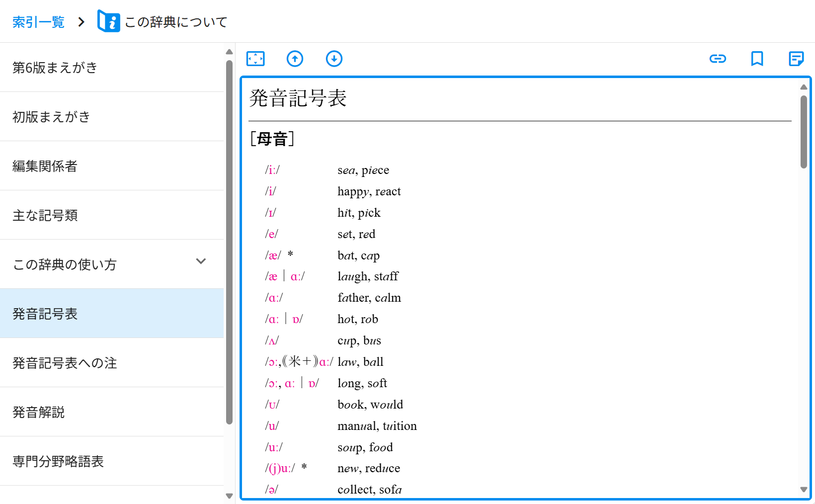Expand the この辞典の使い方 chevron
Screen dimensions: 815x504
click(201, 261)
